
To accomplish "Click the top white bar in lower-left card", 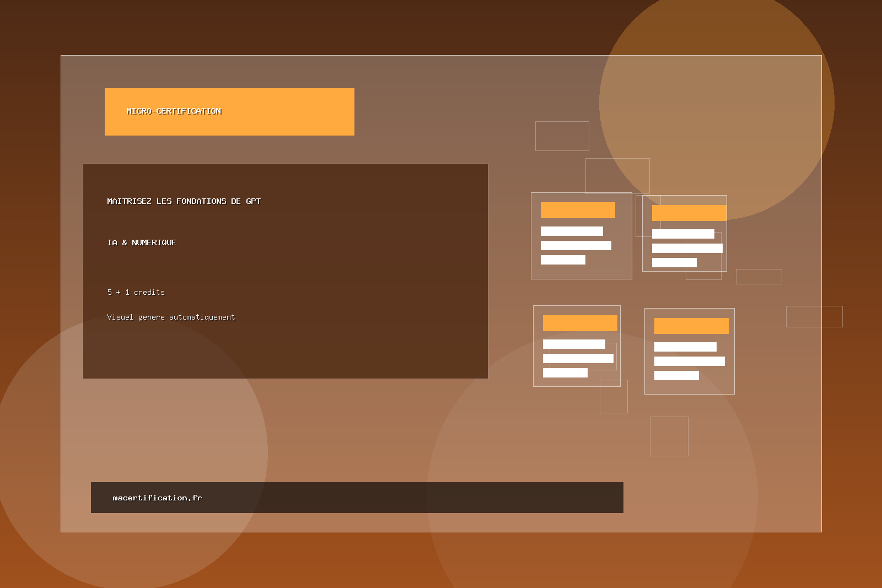I will [574, 344].
